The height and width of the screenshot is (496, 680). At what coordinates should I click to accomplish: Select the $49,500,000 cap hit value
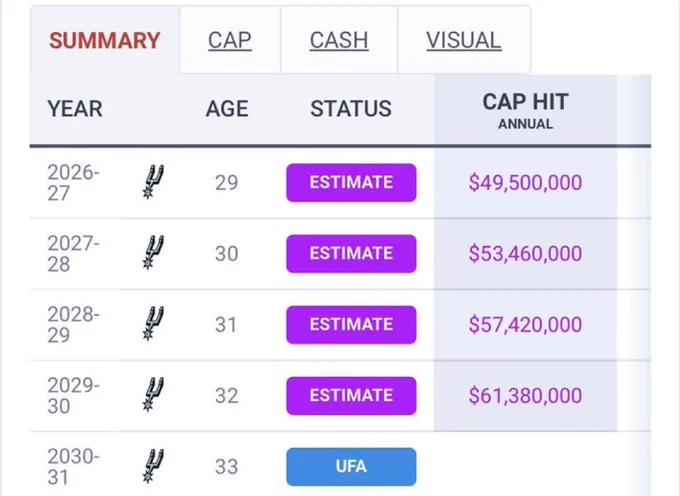pos(525,183)
